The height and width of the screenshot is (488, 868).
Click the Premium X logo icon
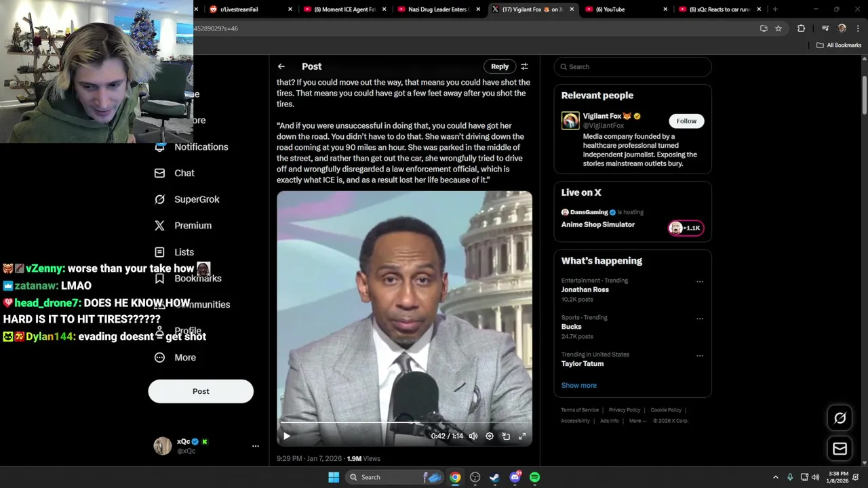(x=159, y=226)
